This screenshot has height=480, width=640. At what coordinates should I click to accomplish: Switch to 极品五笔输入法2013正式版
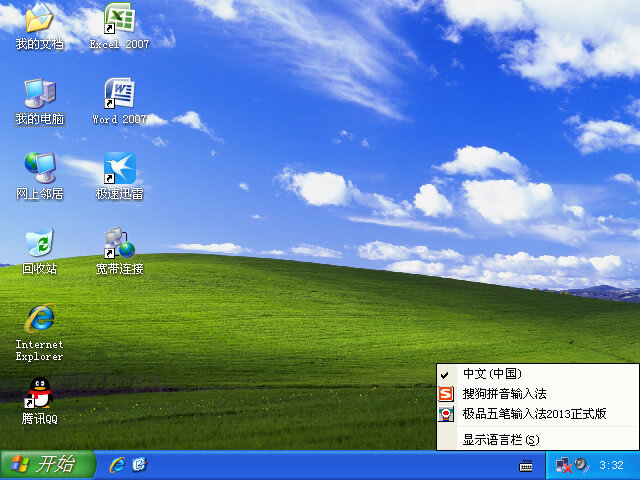tap(537, 414)
